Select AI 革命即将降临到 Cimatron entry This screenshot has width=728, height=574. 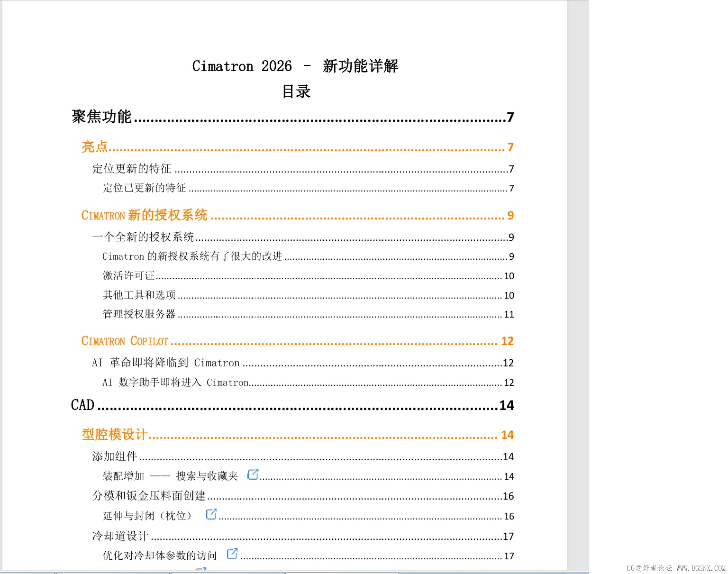pyautogui.click(x=303, y=363)
